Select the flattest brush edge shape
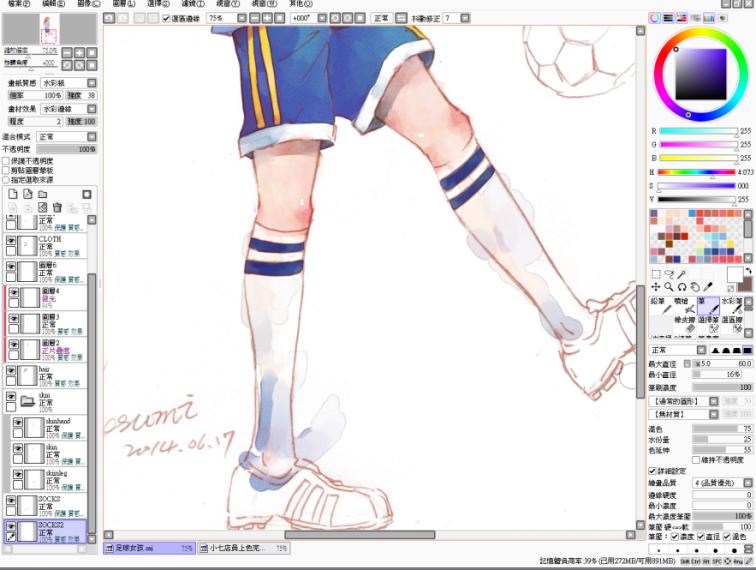The image size is (756, 570). pos(747,350)
